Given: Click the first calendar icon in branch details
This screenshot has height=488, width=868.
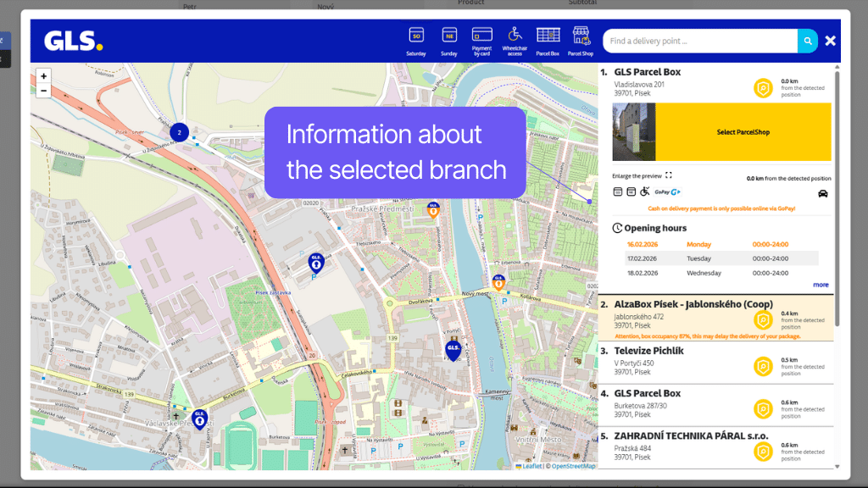Looking at the screenshot, I should coord(618,191).
